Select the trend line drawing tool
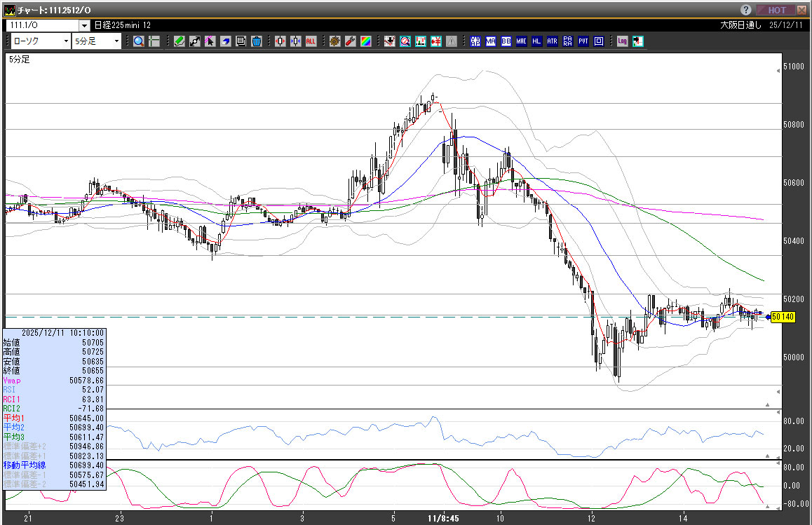The height and width of the screenshot is (525, 812). [195, 41]
